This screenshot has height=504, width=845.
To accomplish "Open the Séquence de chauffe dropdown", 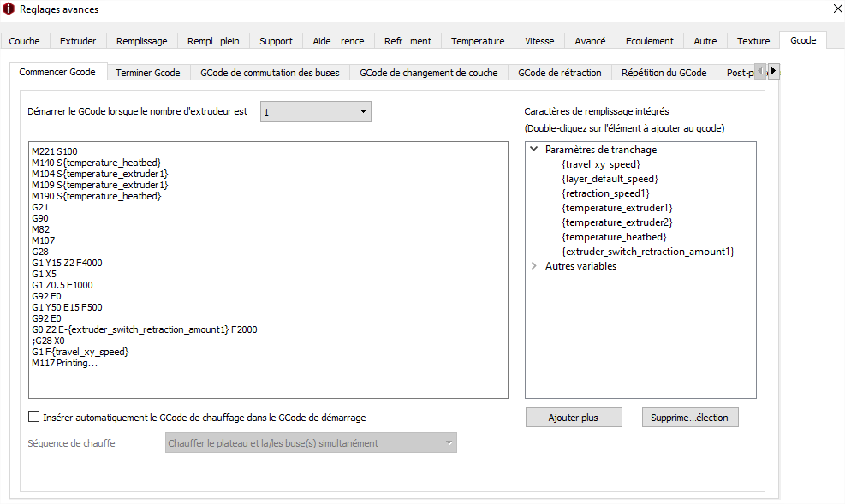I will click(x=311, y=442).
